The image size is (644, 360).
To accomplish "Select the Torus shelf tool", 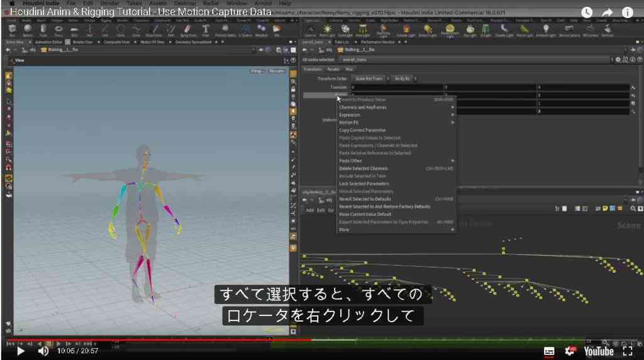I will pos(58,30).
